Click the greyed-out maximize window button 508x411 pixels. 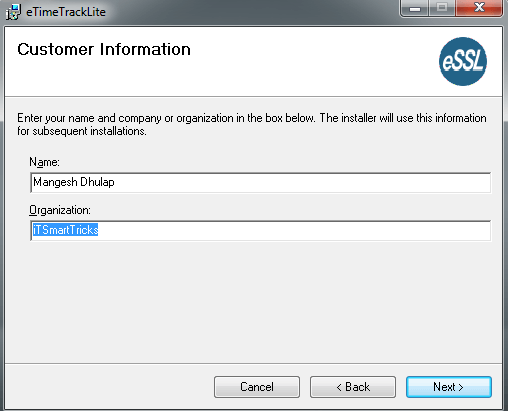coord(442,8)
